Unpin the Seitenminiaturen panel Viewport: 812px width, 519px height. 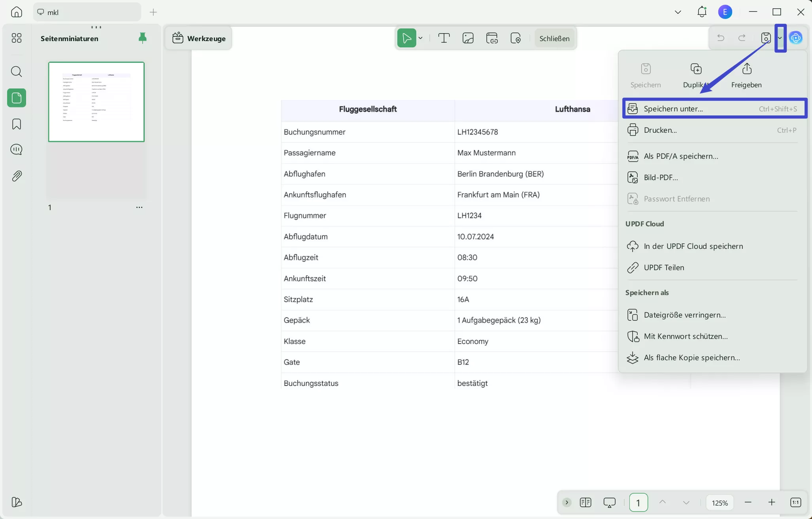[143, 38]
